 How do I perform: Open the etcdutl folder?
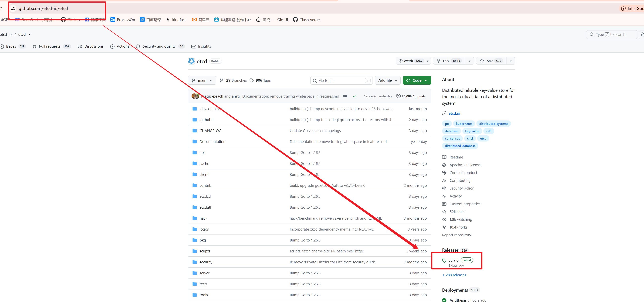click(x=205, y=207)
